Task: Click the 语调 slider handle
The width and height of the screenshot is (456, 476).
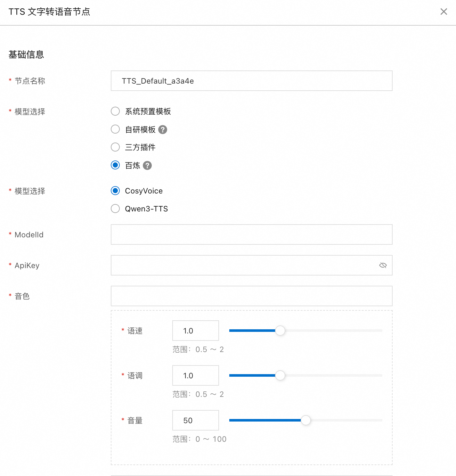Action: (x=280, y=375)
